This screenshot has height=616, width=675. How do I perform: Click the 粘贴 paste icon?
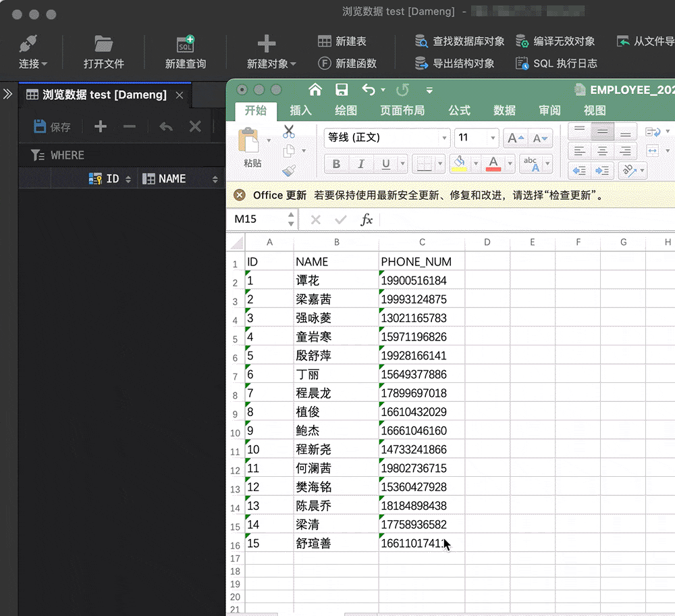pos(249,140)
